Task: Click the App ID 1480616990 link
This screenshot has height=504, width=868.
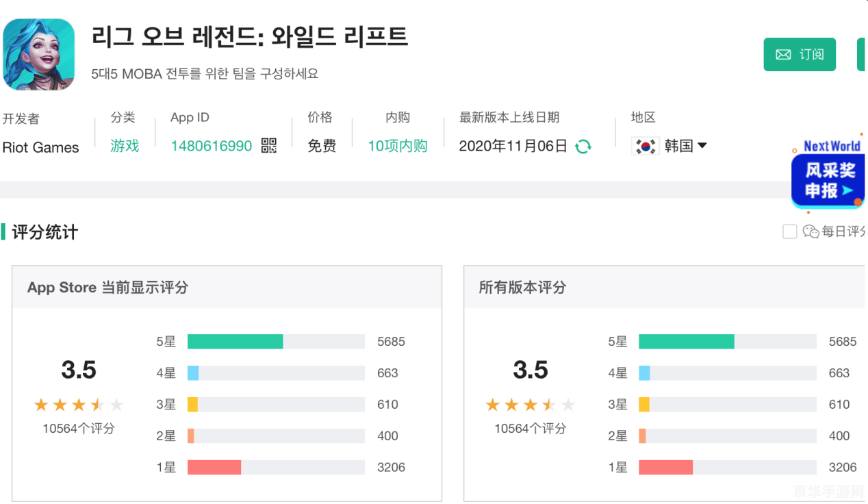Action: tap(211, 146)
